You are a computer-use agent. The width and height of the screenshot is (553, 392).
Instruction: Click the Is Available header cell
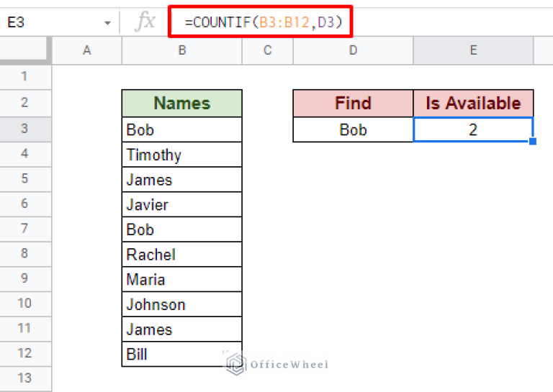473,103
